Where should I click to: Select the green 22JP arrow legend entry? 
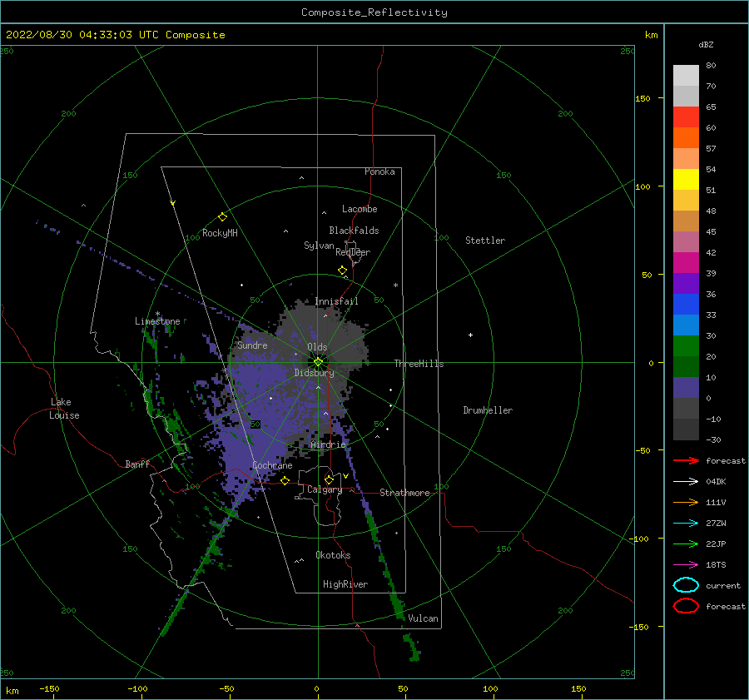pyautogui.click(x=686, y=544)
